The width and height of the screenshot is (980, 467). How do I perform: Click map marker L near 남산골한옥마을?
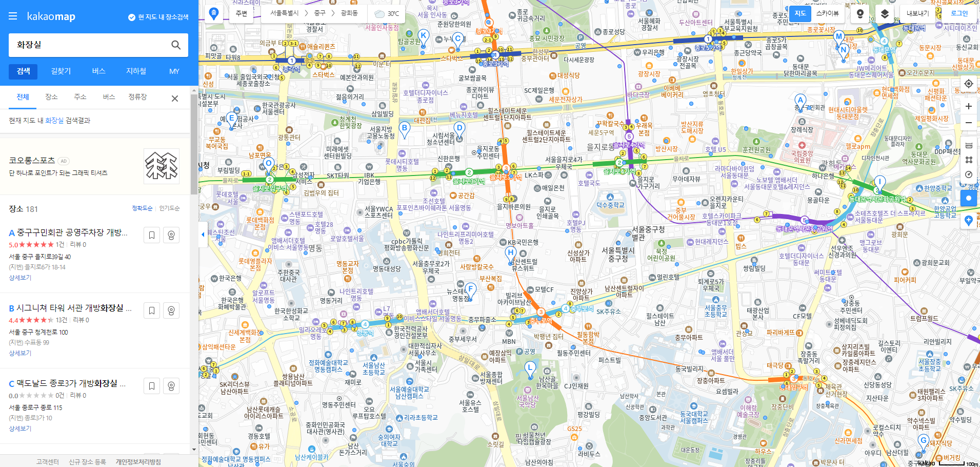(530, 369)
